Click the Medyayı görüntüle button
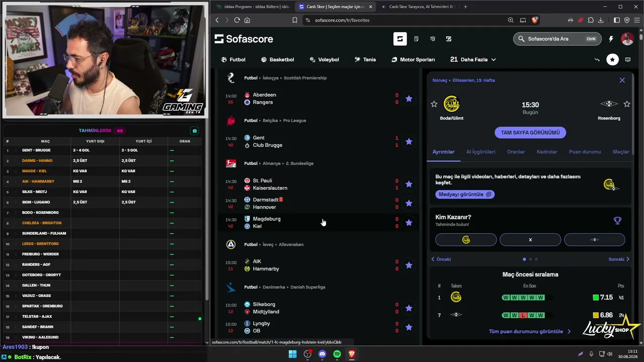The width and height of the screenshot is (644, 362). coord(465,194)
